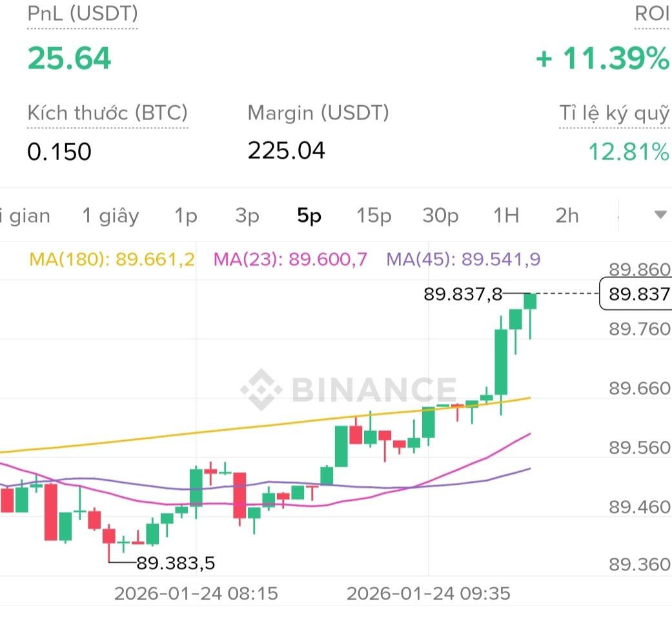The image size is (672, 617).
Task: Expand the more timeframes dropdown arrow
Action: [x=660, y=215]
